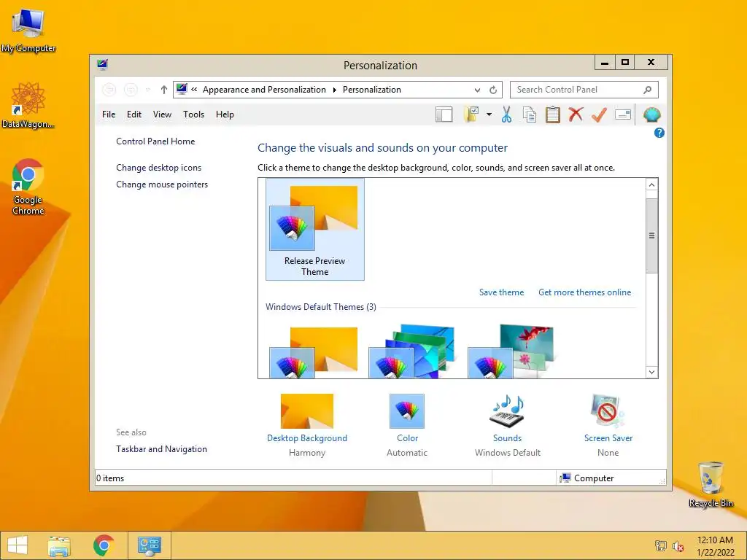Expand the address bar history dropdown
Image resolution: width=747 pixels, height=560 pixels.
click(477, 90)
